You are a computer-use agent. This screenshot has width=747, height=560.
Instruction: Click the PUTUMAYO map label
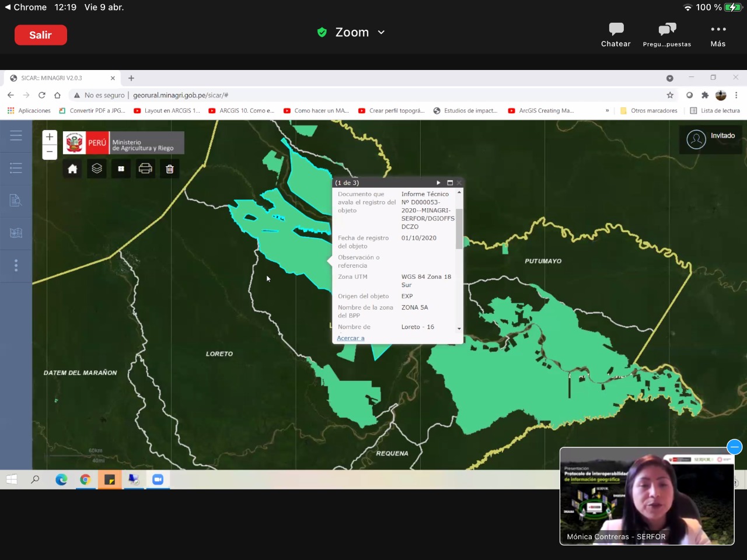point(543,261)
